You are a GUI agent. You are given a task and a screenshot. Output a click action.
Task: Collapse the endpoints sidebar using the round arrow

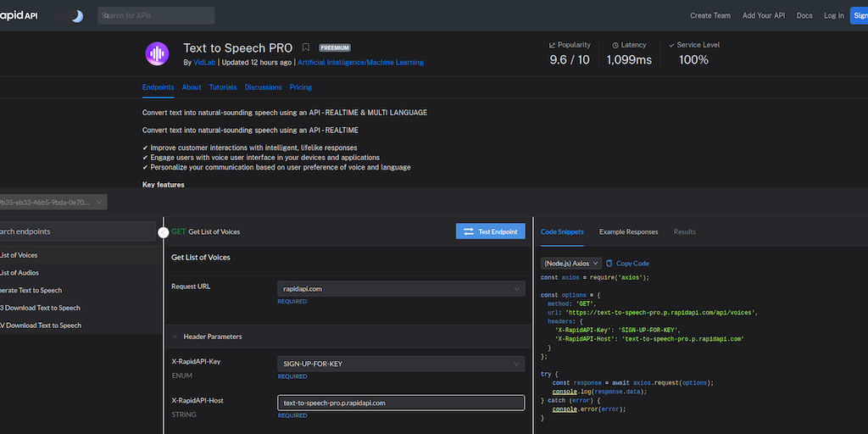pos(164,232)
